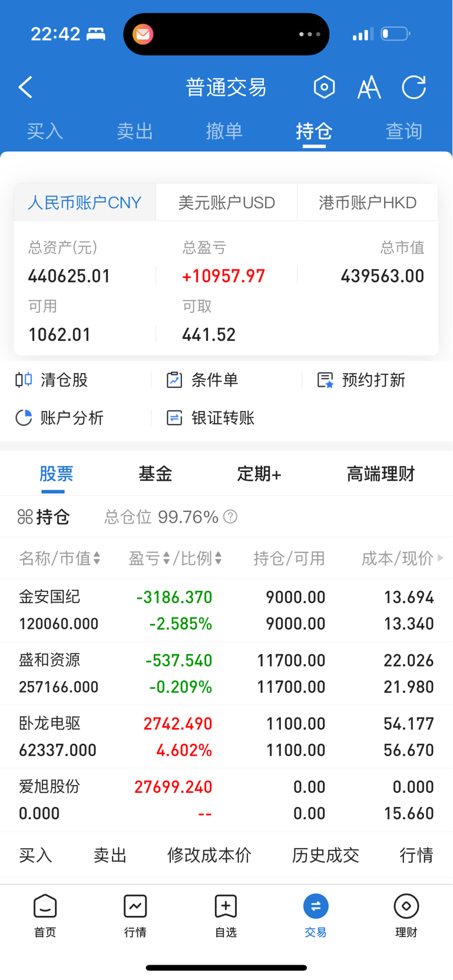Tap 总仓位 99.76% text

click(x=161, y=517)
